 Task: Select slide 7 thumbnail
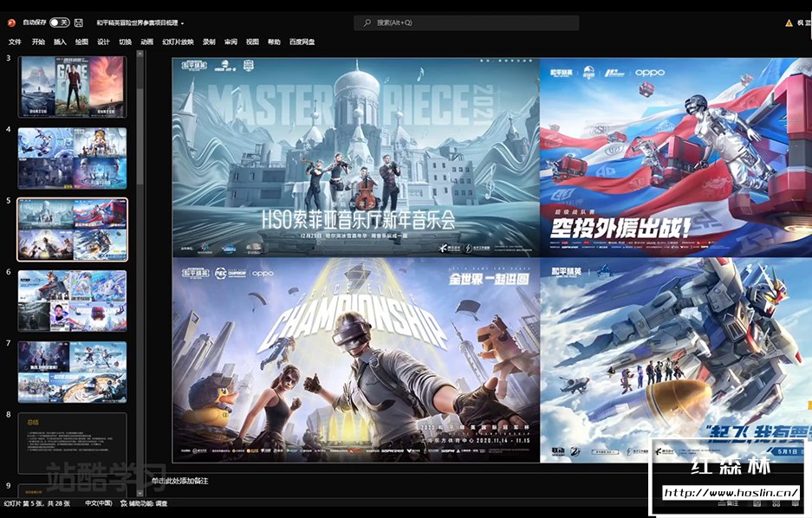click(x=73, y=372)
